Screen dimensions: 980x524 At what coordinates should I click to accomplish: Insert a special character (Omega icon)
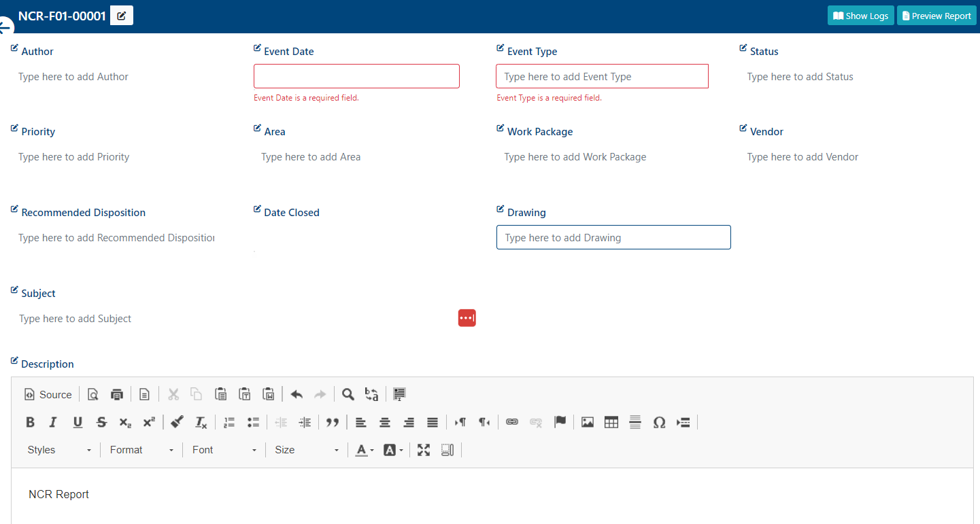point(659,422)
